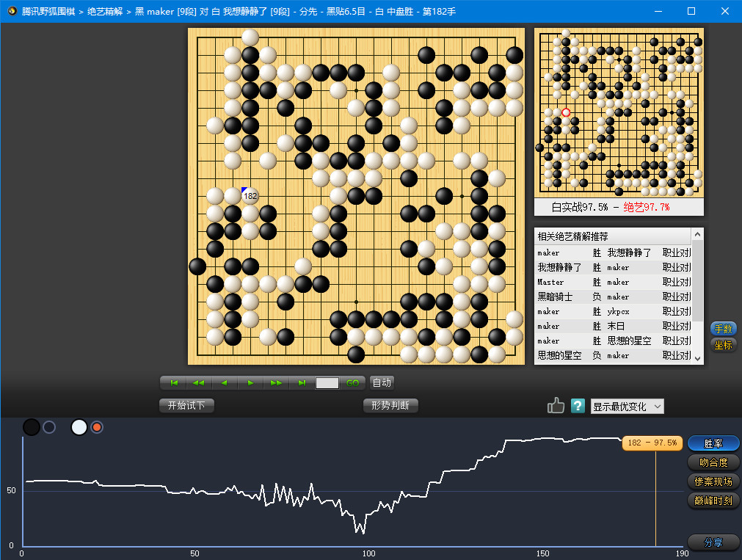Click the GO button
This screenshot has width=742, height=560.
click(352, 383)
